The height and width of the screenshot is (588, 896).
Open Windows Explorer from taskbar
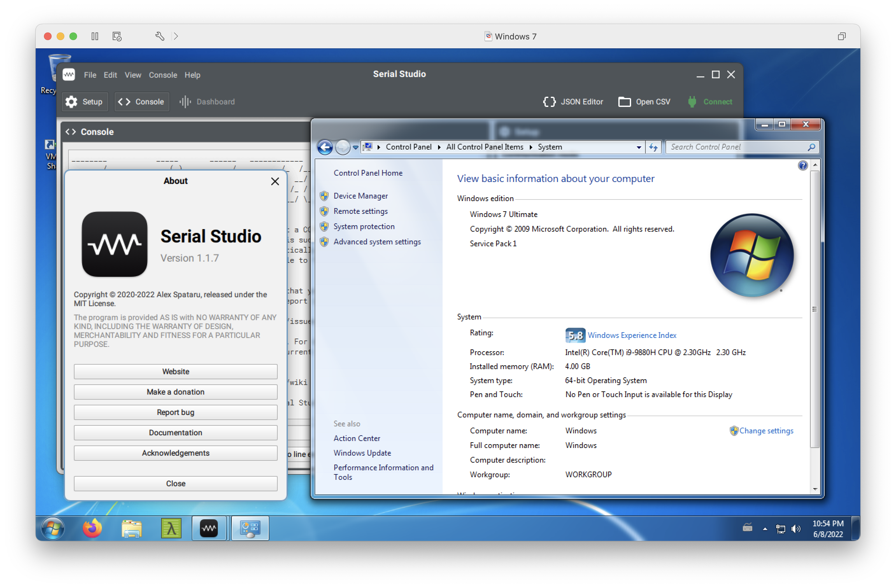pos(132,528)
